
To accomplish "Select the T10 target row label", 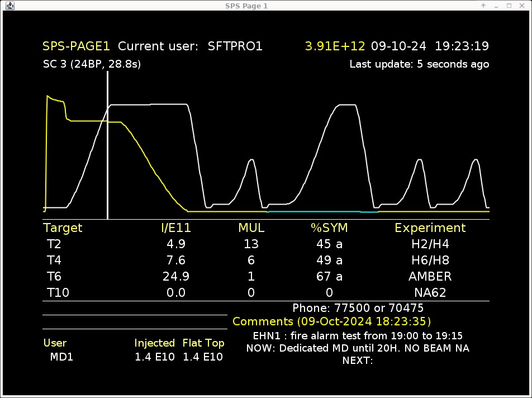I will click(x=58, y=293).
